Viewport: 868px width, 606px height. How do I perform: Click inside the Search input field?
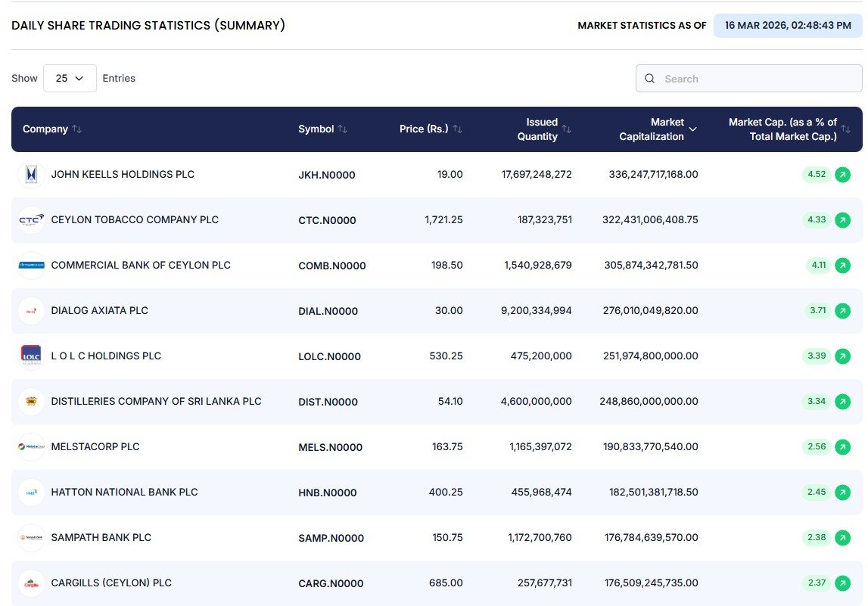coord(748,78)
